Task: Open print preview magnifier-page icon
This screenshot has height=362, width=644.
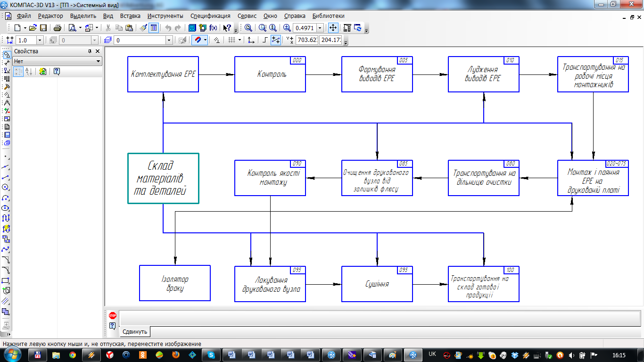Action: point(73,28)
